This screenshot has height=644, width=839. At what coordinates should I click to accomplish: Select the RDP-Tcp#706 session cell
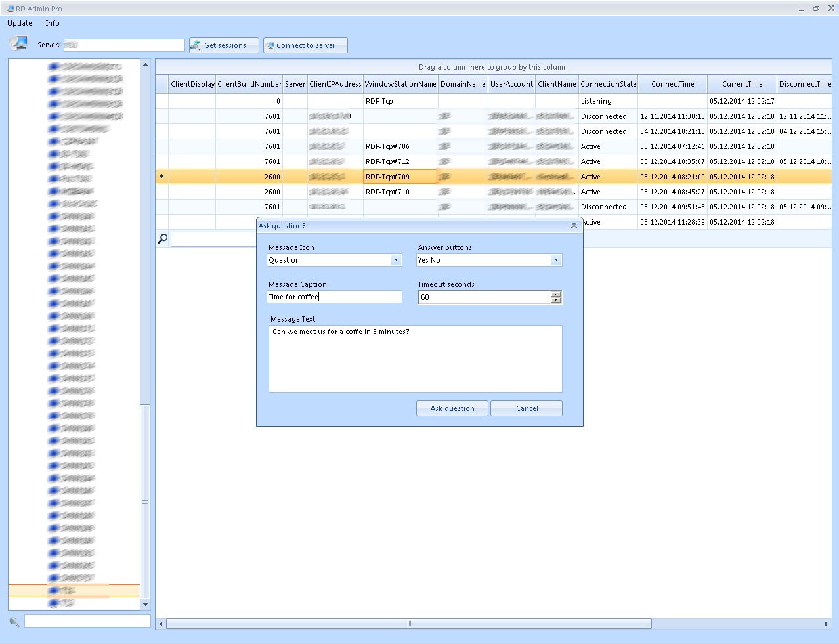pyautogui.click(x=400, y=146)
